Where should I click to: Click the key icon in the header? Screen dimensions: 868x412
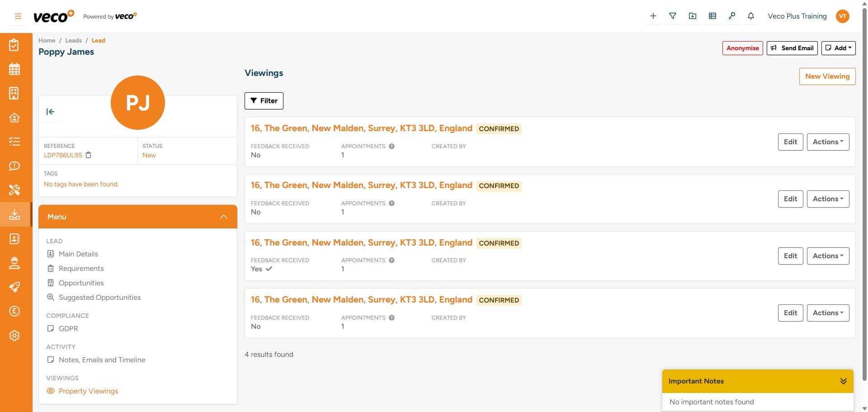(x=732, y=16)
